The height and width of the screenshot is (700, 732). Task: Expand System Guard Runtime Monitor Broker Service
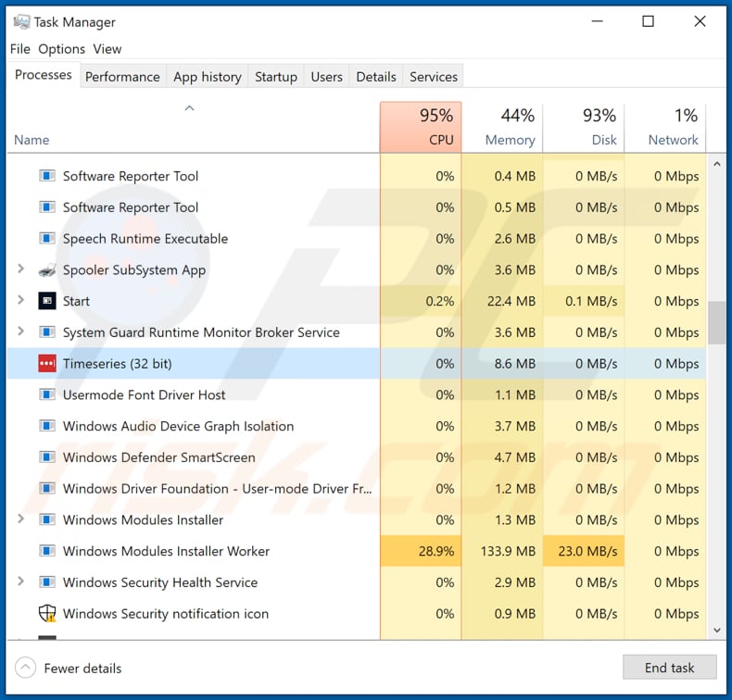tap(20, 331)
